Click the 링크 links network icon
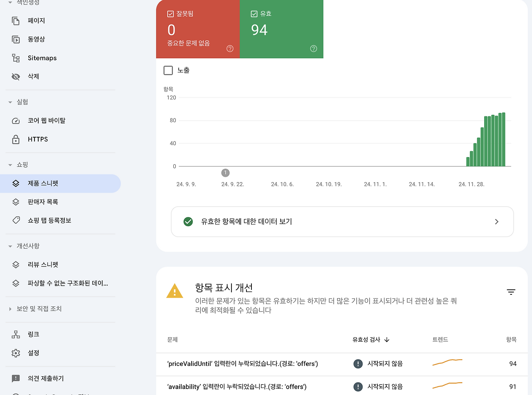The width and height of the screenshot is (532, 395). (16, 334)
